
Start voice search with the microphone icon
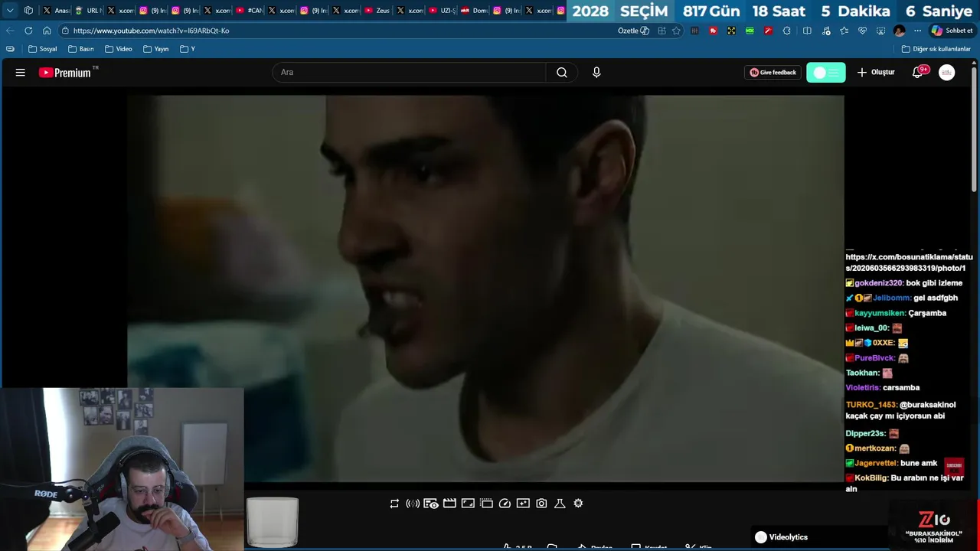tap(596, 73)
